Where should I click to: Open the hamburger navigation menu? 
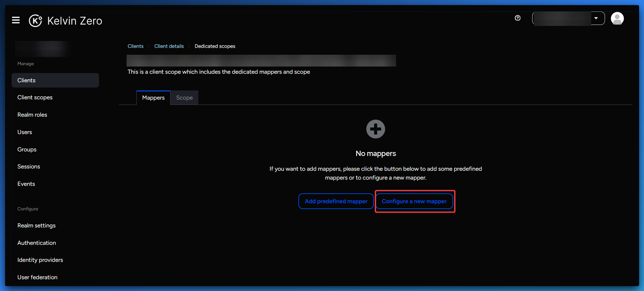point(16,20)
